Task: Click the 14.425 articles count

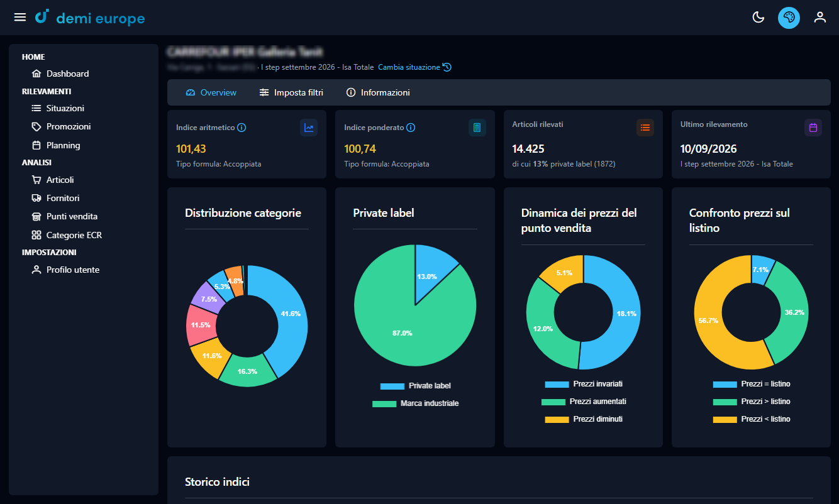Action: [528, 149]
